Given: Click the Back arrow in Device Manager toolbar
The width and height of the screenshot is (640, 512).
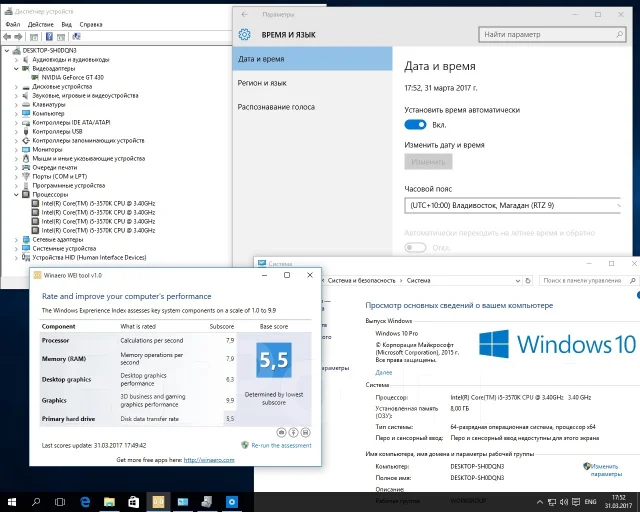Looking at the screenshot, I should 7,37.
